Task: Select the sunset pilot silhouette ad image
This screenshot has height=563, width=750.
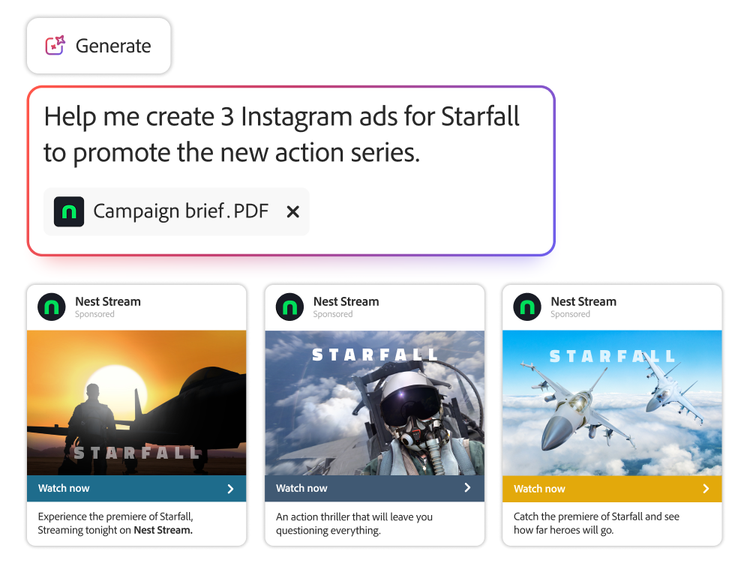Action: coord(136,402)
